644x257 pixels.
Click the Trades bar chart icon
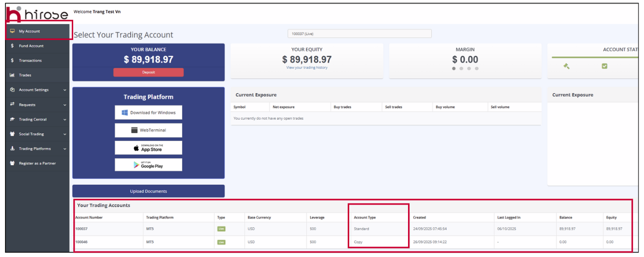pyautogui.click(x=12, y=75)
